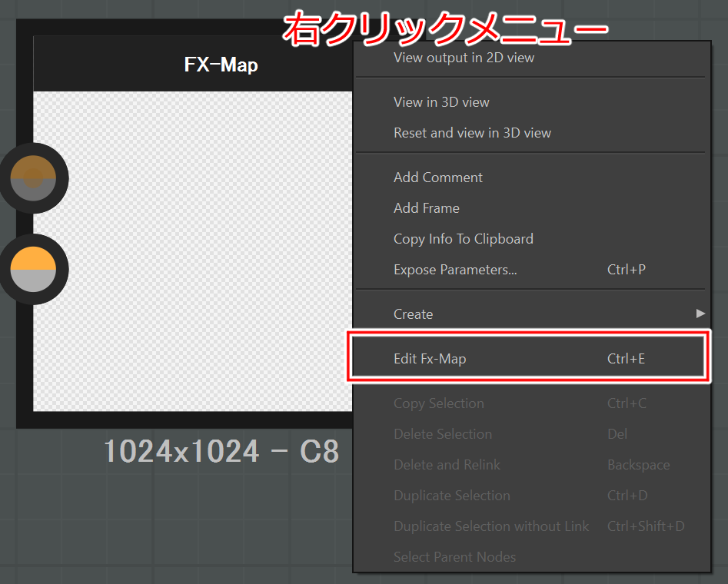Screen dimensions: 728x584
Task: Select View in 3D view
Action: pyautogui.click(x=530, y=102)
